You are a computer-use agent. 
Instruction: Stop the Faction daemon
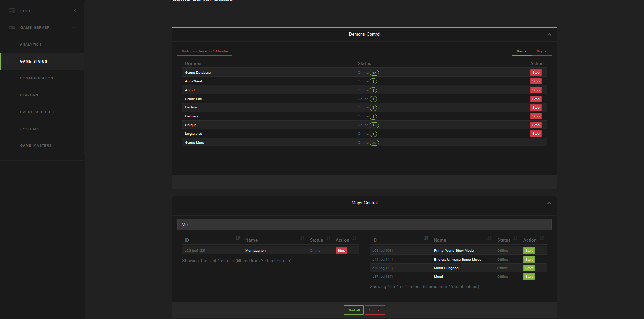536,108
